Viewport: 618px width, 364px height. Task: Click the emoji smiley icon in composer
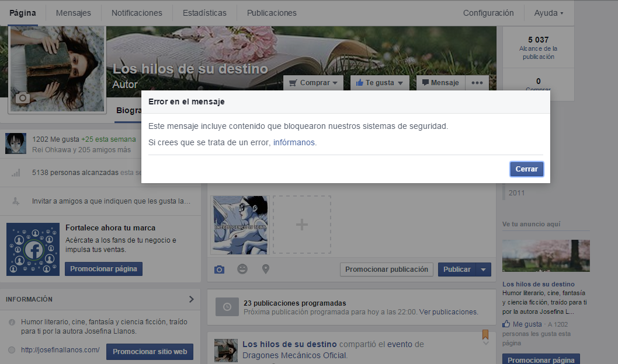tap(242, 269)
